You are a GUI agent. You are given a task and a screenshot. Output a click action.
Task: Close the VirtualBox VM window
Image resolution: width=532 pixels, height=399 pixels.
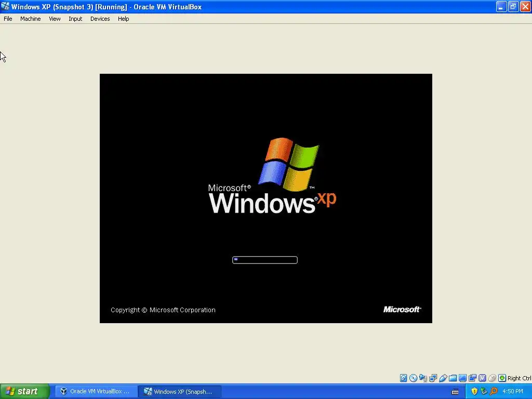pyautogui.click(x=526, y=6)
